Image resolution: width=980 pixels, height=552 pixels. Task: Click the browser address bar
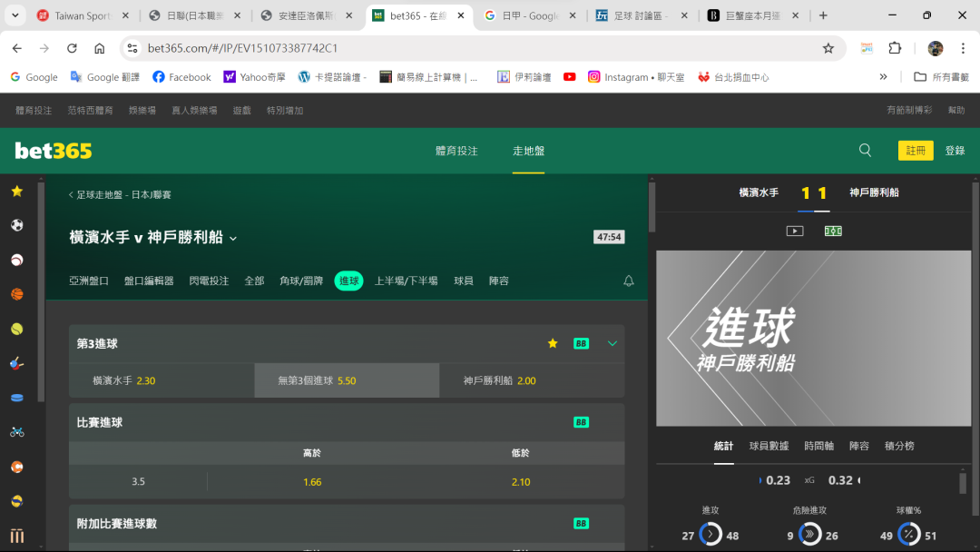(481, 48)
